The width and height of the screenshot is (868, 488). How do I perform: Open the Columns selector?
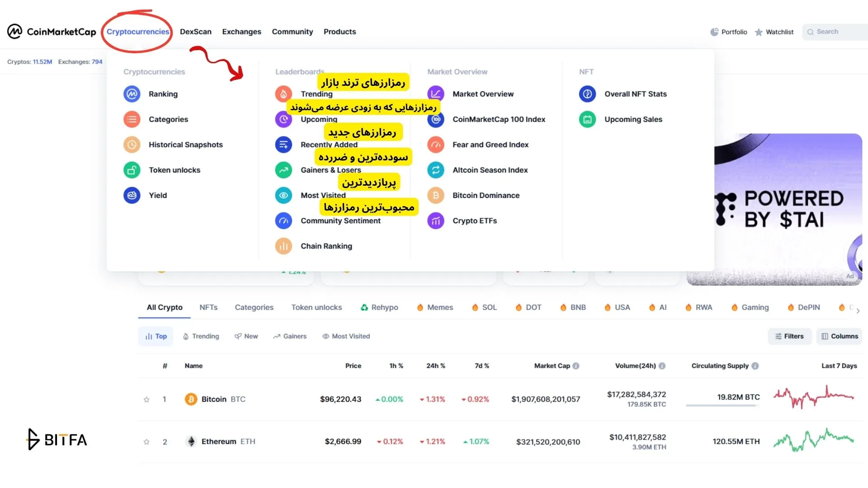[x=839, y=336]
